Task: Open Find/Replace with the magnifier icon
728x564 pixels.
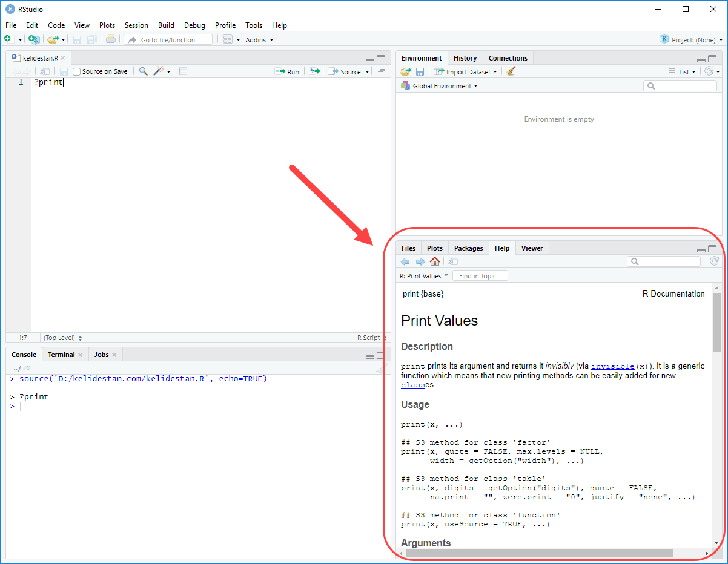Action: click(143, 71)
